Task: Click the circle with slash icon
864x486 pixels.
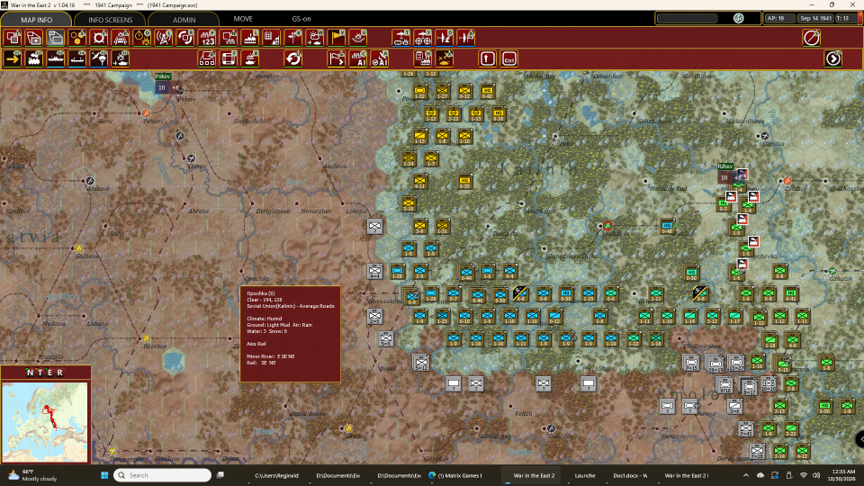Action: pyautogui.click(x=811, y=38)
